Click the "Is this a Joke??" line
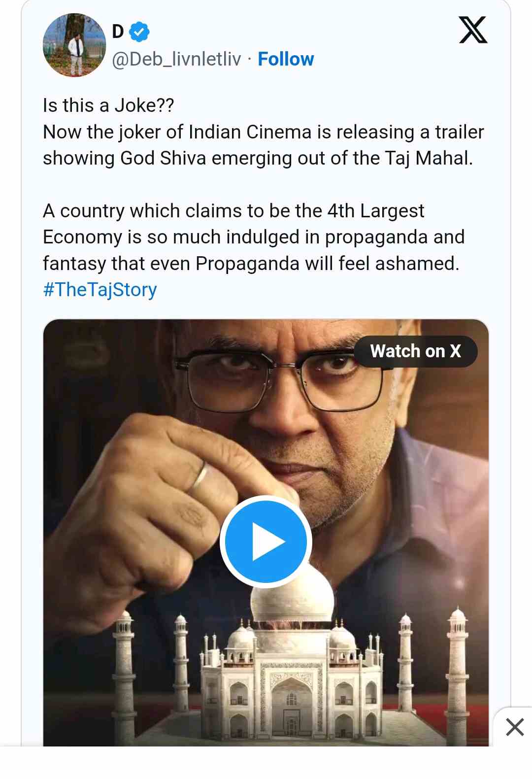The height and width of the screenshot is (779, 532). click(108, 105)
